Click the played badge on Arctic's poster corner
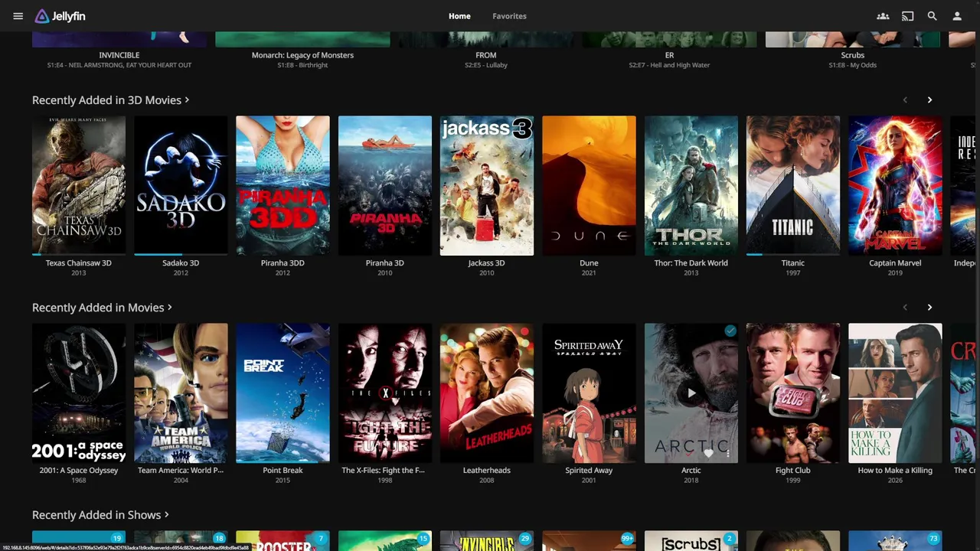Image resolution: width=980 pixels, height=551 pixels. click(x=730, y=331)
